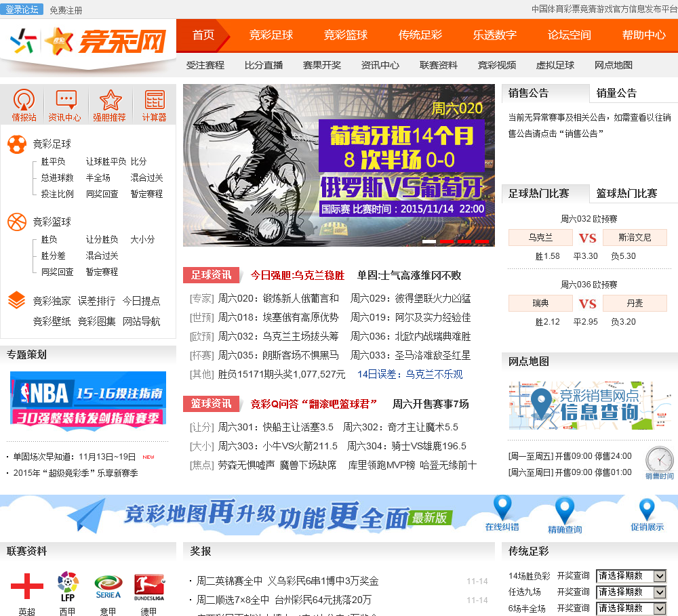
Task: Click the paper plane icon in map banner
Action: point(87,515)
